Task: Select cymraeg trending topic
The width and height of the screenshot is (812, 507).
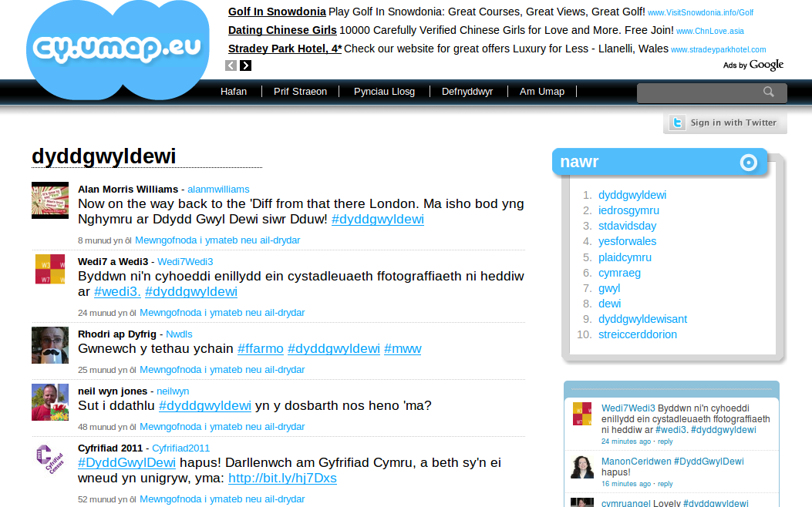Action: (619, 274)
